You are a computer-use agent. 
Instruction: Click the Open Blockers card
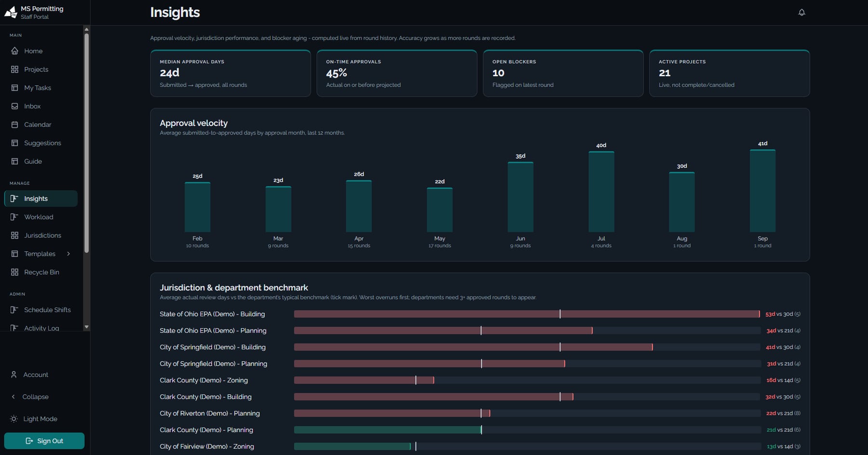click(563, 73)
